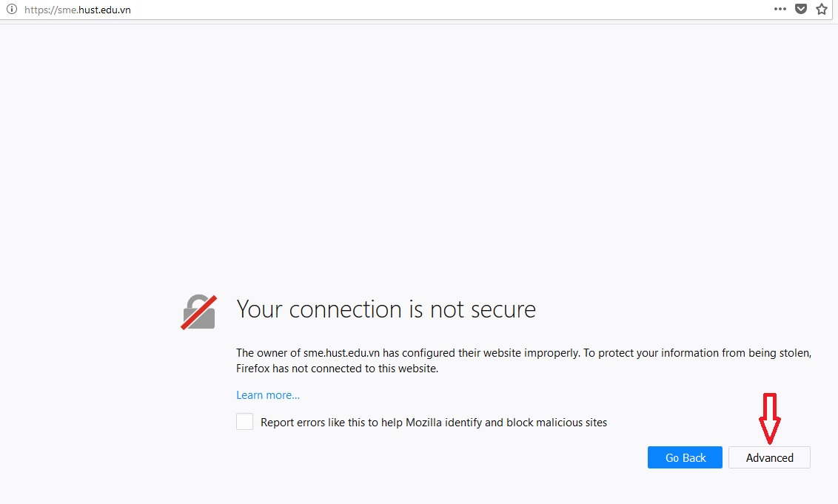Open the page actions three-dot menu
Screen dimensions: 838x504
point(780,10)
